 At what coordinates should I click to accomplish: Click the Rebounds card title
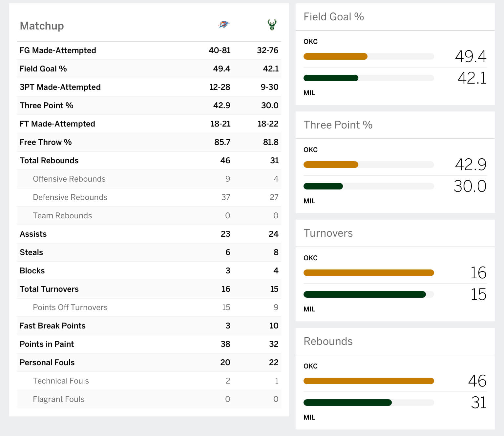click(x=328, y=341)
